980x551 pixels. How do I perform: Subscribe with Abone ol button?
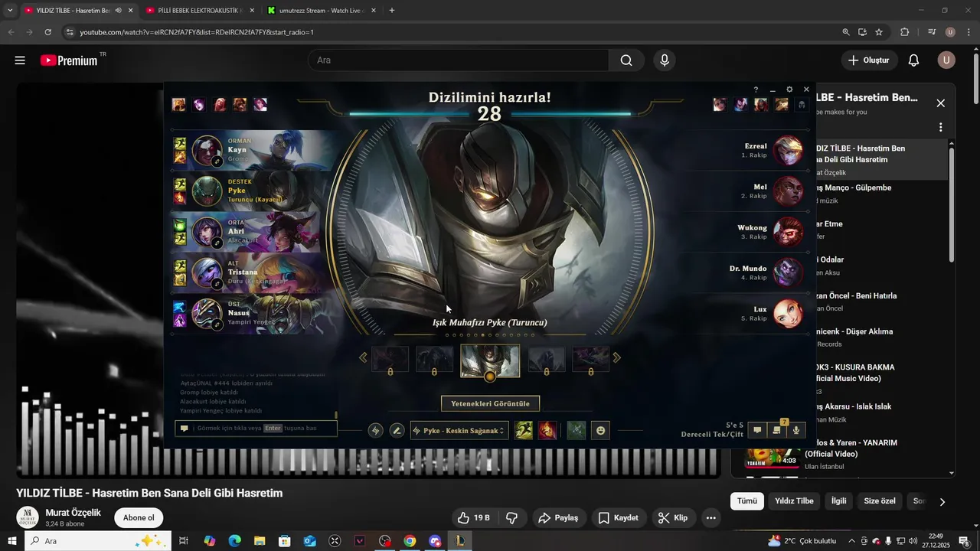(139, 518)
